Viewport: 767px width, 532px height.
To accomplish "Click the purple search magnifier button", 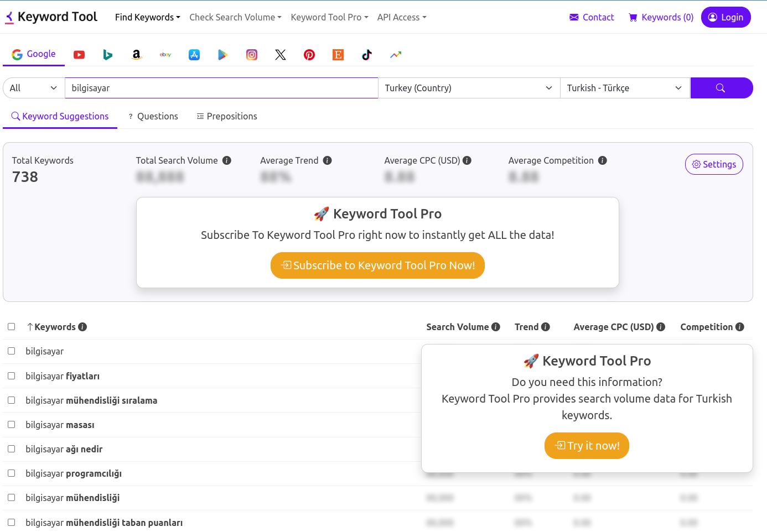I will [721, 88].
